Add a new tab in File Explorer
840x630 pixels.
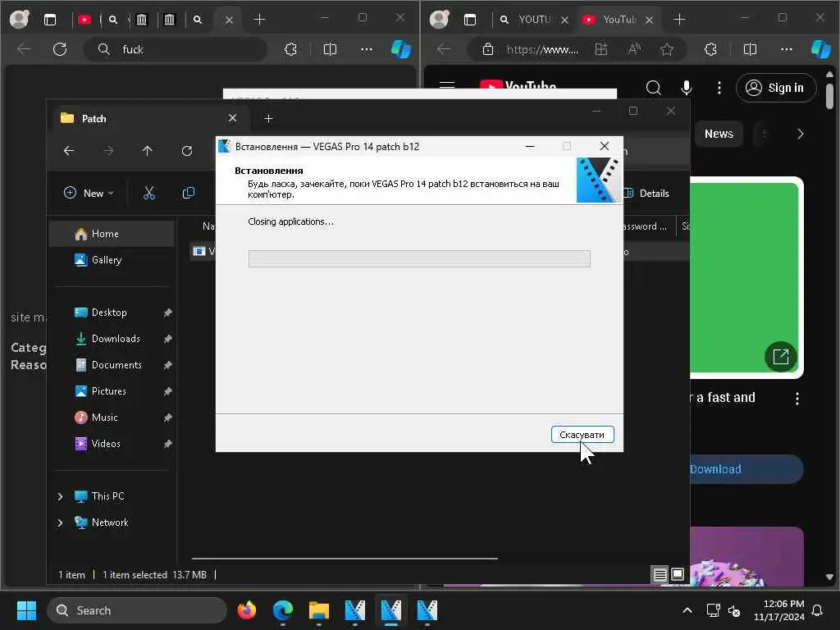tap(268, 118)
